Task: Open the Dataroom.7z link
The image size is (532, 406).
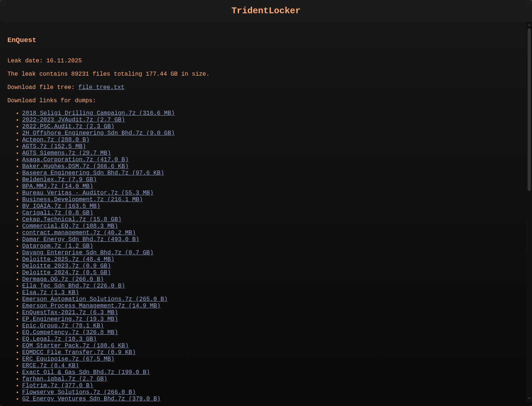Action: 58,246
